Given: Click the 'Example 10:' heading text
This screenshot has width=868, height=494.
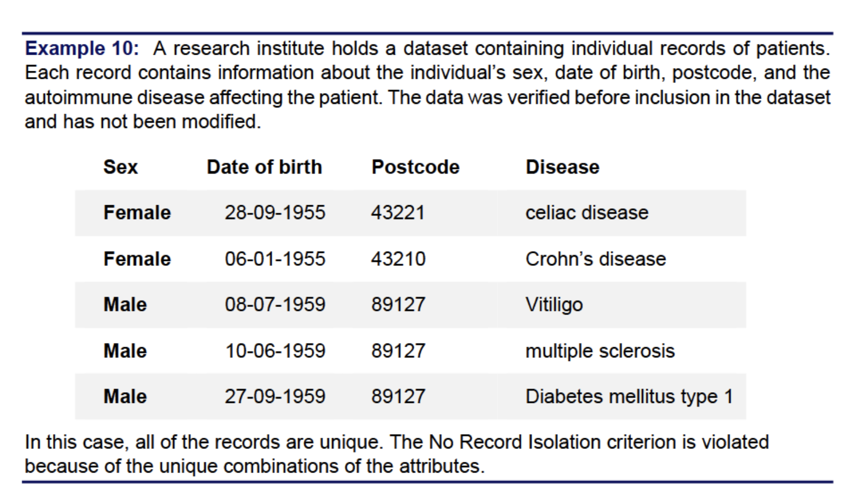Looking at the screenshot, I should pyautogui.click(x=82, y=49).
